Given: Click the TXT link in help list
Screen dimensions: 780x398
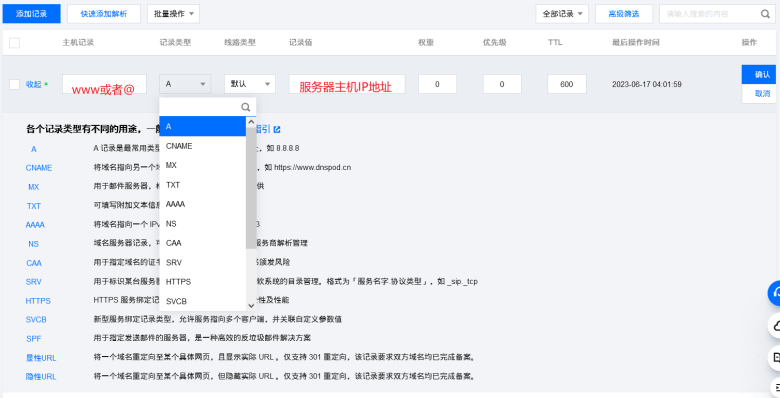Looking at the screenshot, I should pos(34,206).
